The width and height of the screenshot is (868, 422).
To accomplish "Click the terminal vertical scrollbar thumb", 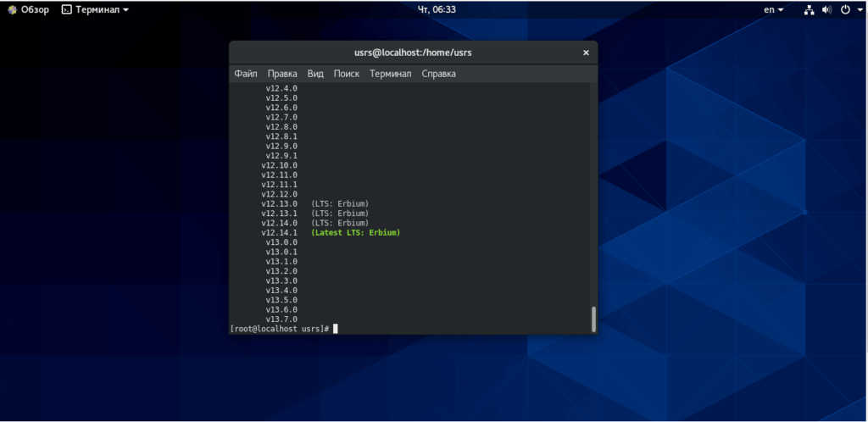I will coord(593,319).
